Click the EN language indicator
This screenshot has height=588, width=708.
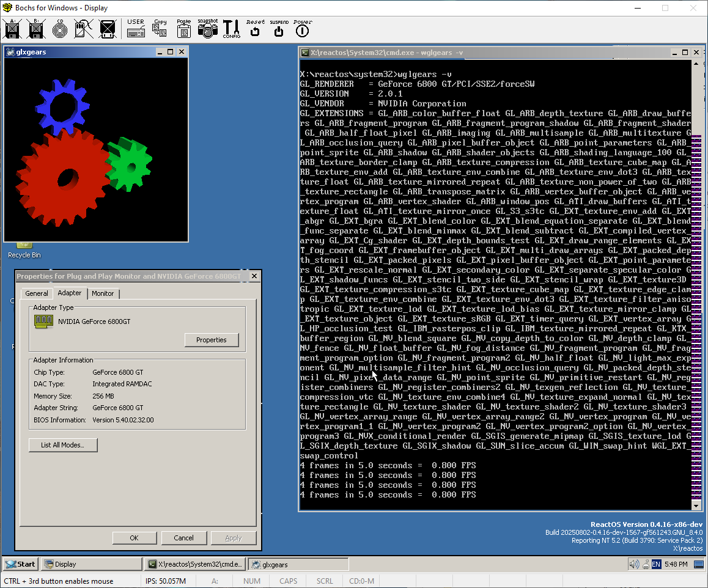click(x=656, y=564)
